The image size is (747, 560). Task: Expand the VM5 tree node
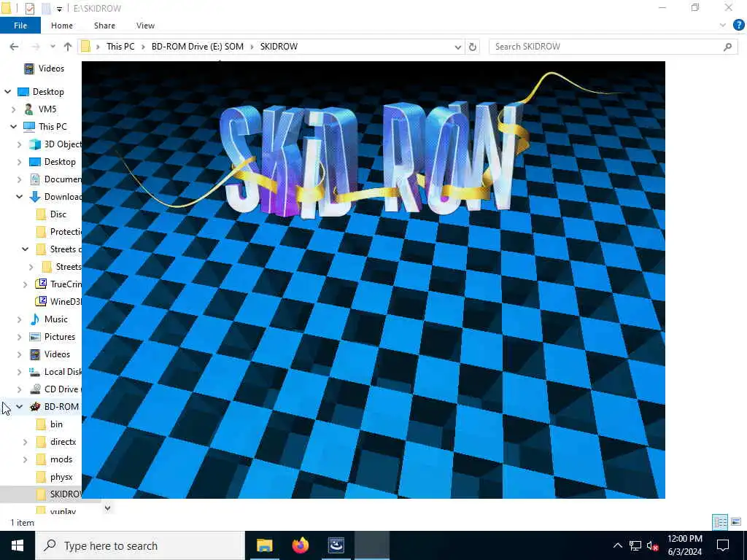point(14,109)
